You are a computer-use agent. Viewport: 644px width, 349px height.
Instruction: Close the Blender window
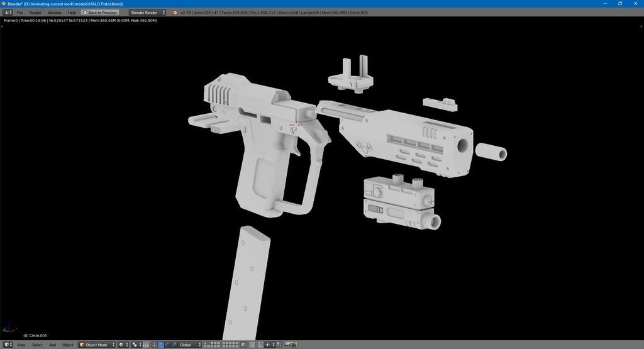(x=635, y=3)
